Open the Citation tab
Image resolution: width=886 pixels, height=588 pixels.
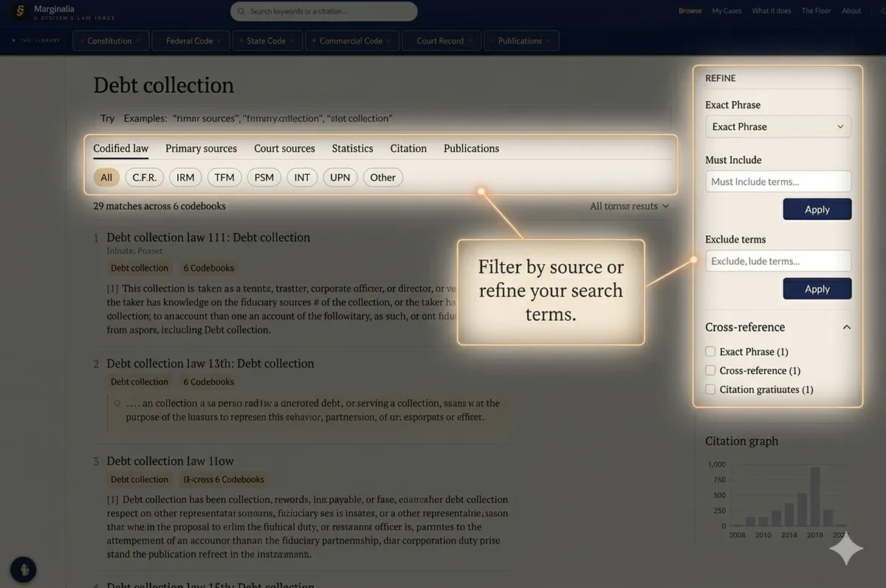coord(408,148)
